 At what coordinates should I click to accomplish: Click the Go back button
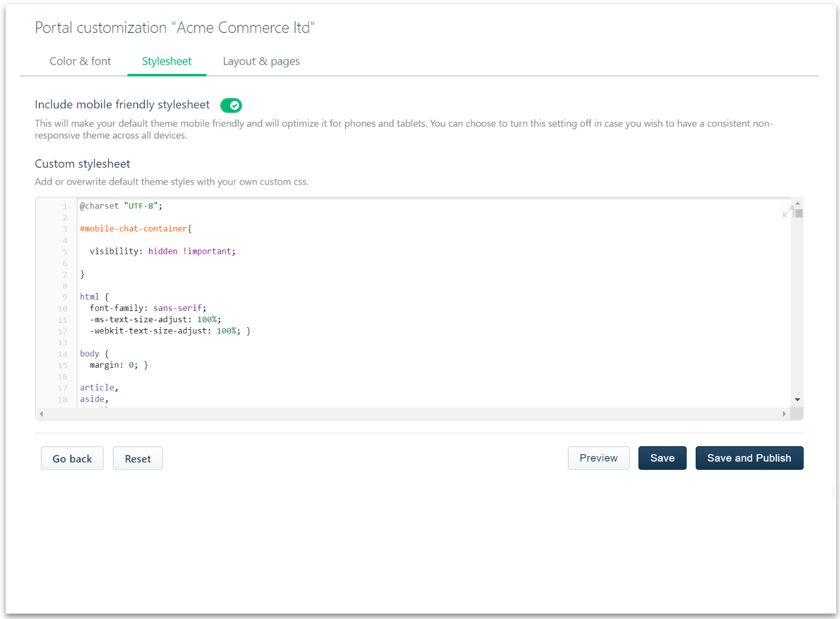click(x=72, y=458)
